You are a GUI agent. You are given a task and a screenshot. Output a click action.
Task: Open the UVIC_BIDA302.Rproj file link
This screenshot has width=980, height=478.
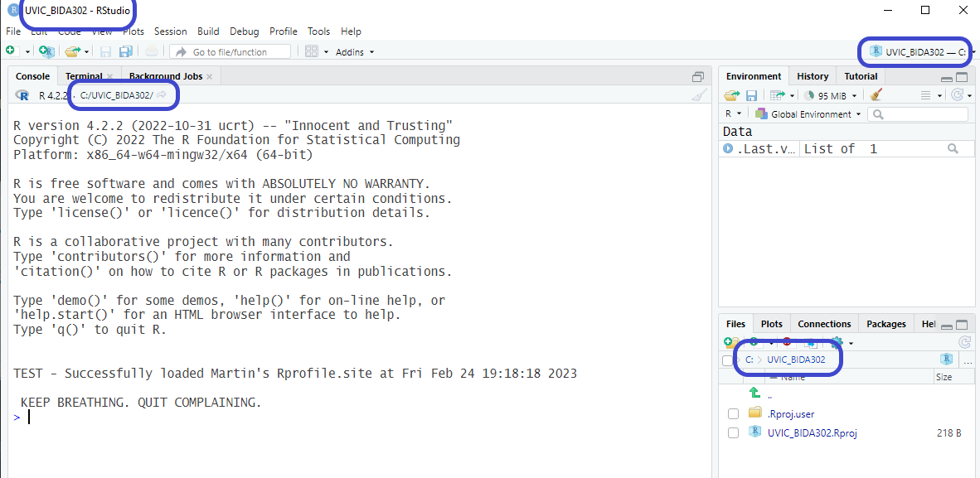point(812,432)
